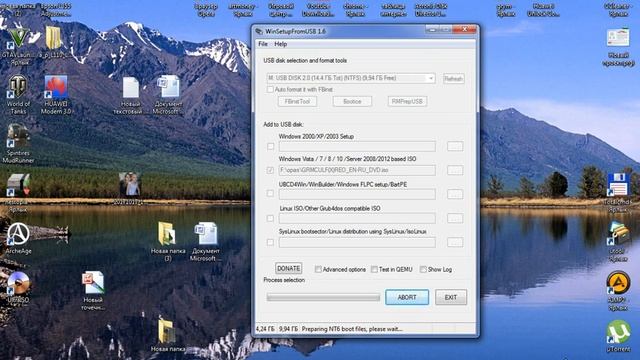Select the Документ Microsoft icon over the lake
This screenshot has height=360, width=640.
coord(206,233)
